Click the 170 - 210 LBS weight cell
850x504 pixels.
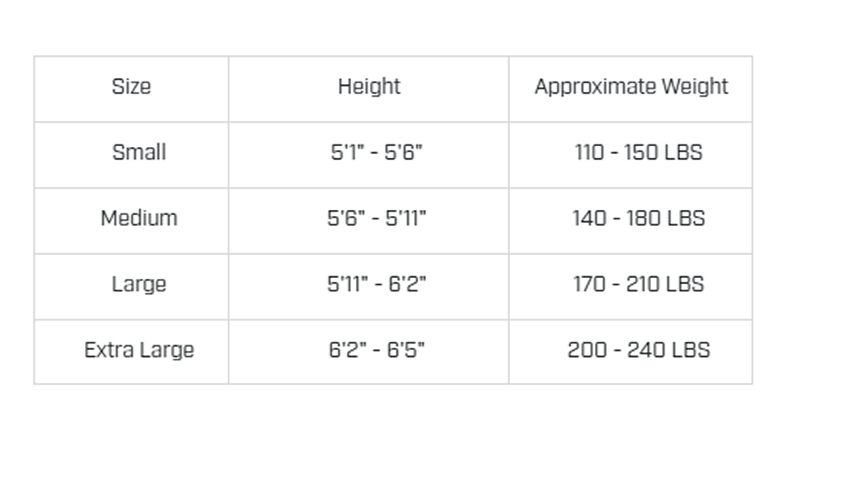(638, 284)
